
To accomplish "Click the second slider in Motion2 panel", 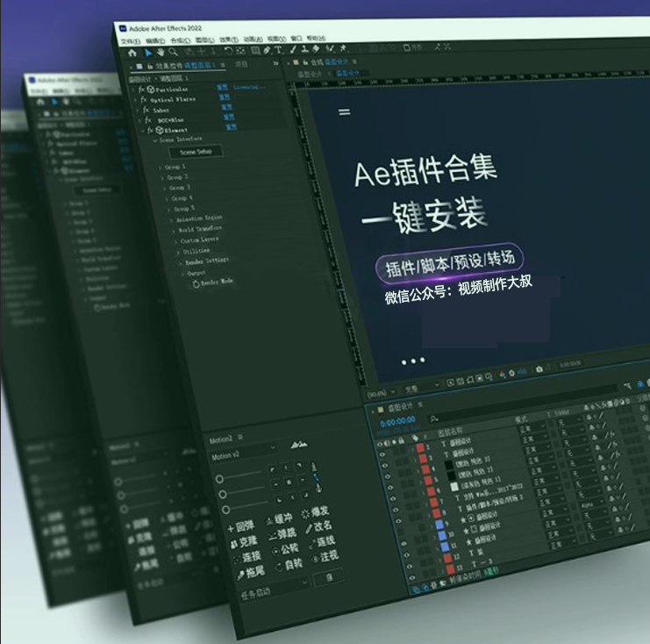I will coord(243,490).
